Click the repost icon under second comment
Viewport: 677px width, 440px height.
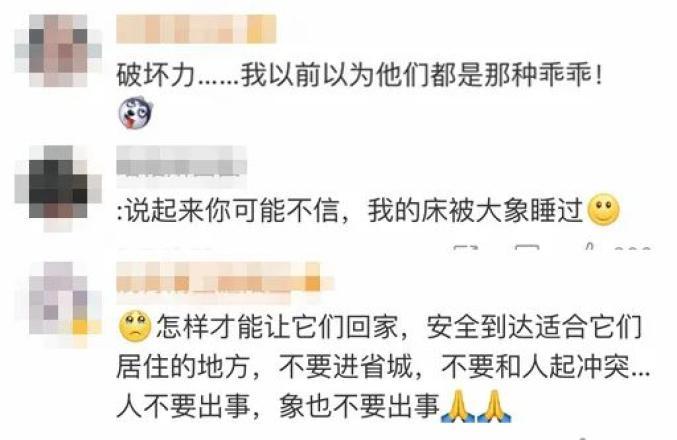(x=467, y=248)
